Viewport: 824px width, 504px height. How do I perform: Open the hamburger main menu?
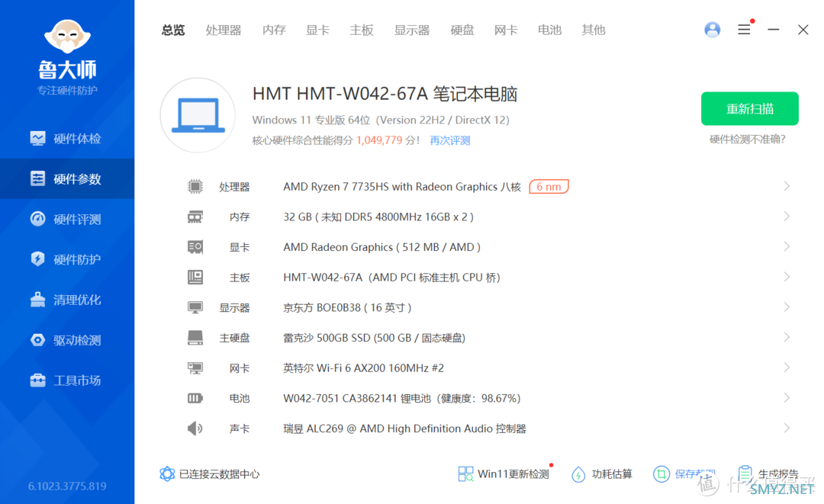(x=744, y=30)
